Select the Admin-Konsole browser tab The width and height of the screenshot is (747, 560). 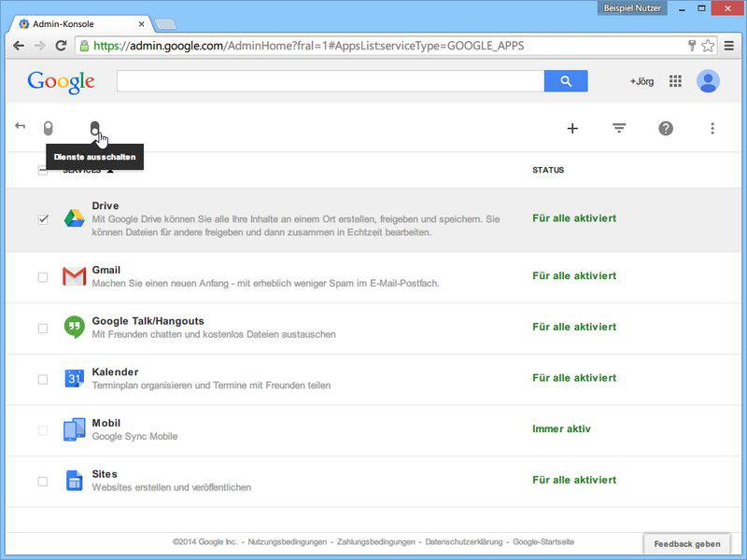[x=78, y=24]
